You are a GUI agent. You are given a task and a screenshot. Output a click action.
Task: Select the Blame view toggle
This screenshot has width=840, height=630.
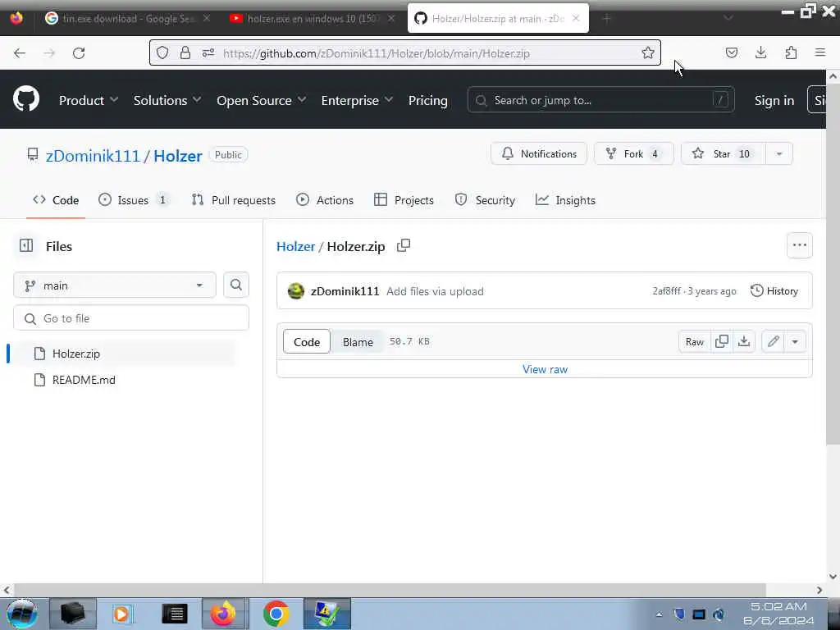click(x=358, y=342)
